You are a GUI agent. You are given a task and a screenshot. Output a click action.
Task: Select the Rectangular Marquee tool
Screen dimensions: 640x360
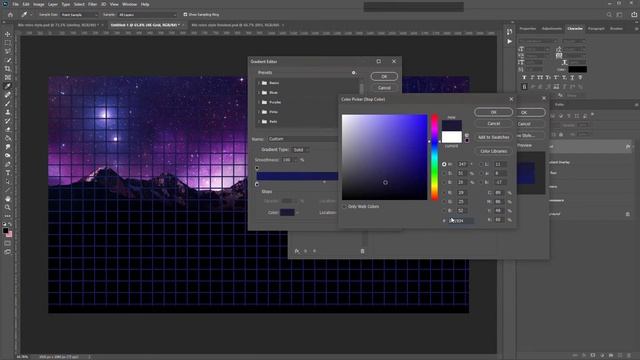click(x=7, y=42)
